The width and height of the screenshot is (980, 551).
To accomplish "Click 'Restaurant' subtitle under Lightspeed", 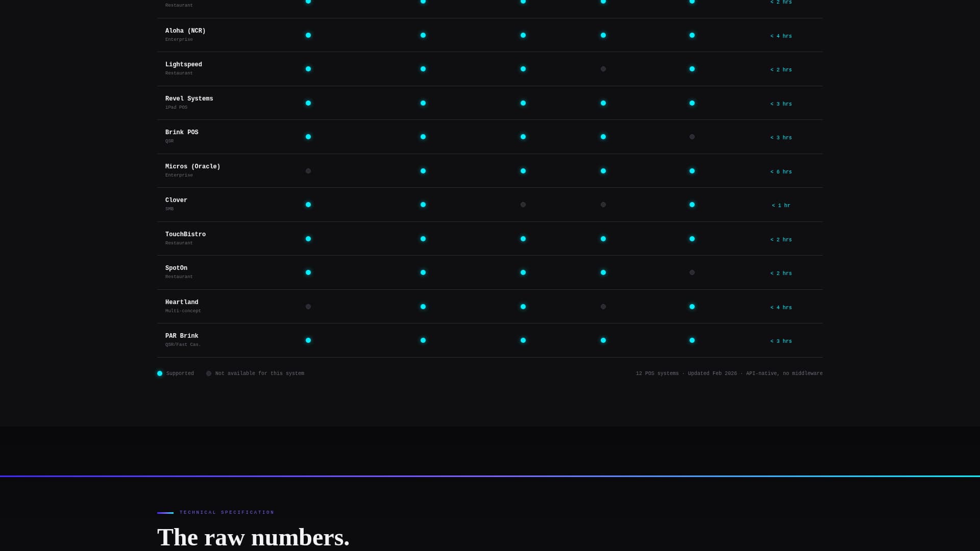I will click(x=179, y=73).
